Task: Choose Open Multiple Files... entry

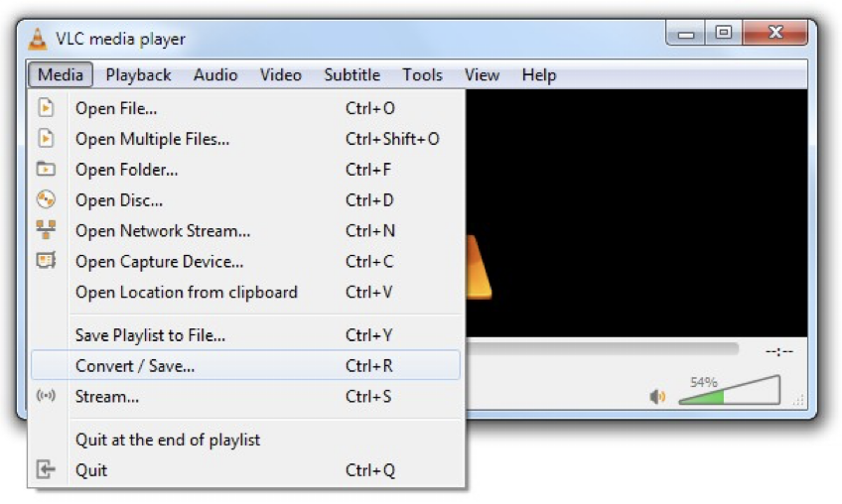Action: pos(245,139)
